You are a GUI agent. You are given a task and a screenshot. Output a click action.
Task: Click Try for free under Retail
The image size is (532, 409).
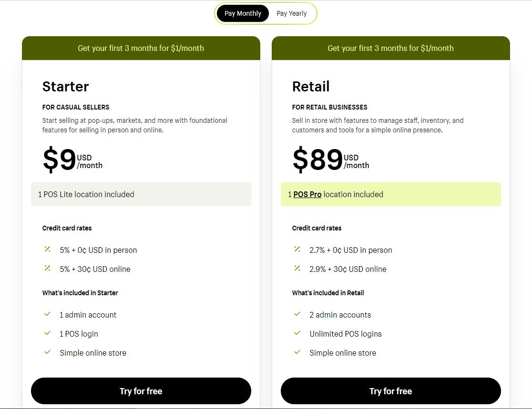click(390, 391)
